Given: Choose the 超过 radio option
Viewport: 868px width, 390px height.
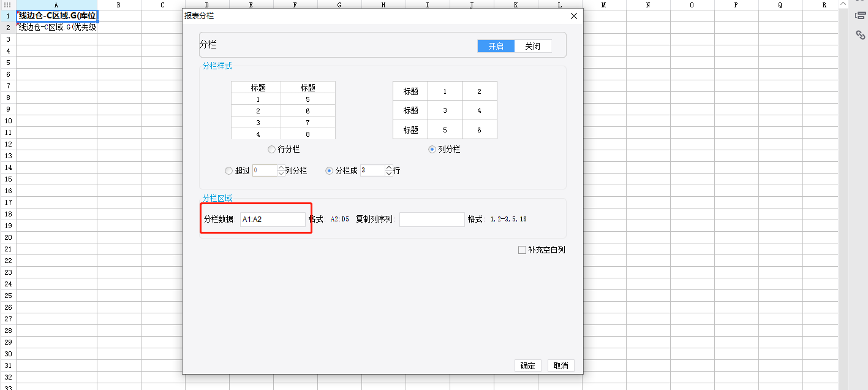Looking at the screenshot, I should pyautogui.click(x=229, y=170).
